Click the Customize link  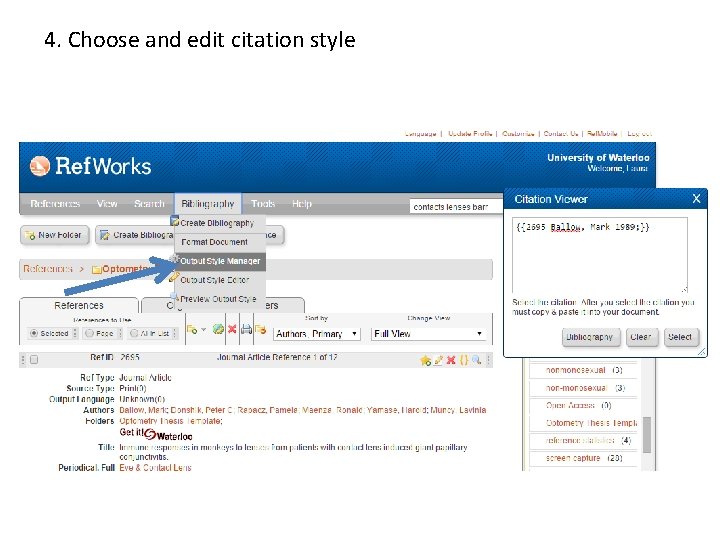point(518,134)
